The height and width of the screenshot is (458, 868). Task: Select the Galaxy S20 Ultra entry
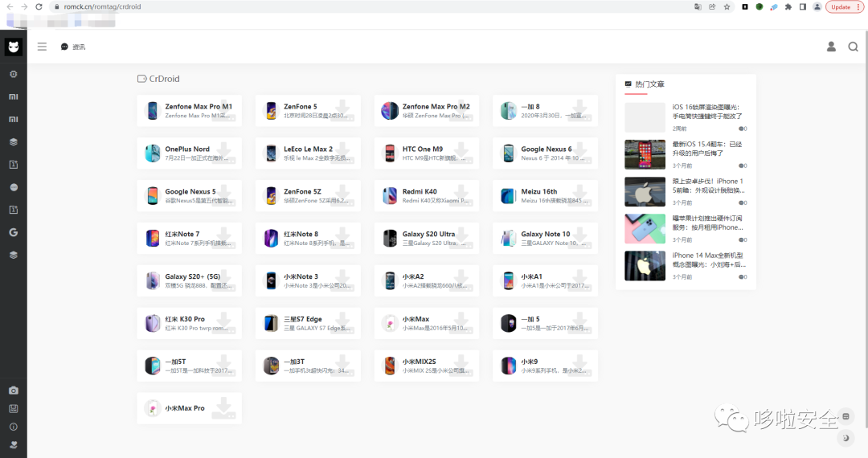tap(427, 239)
